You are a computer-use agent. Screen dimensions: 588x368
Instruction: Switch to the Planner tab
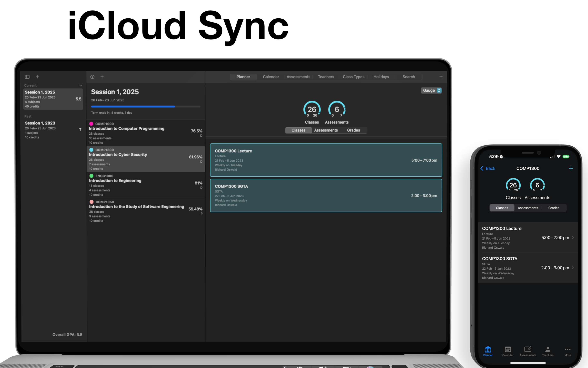click(x=243, y=77)
